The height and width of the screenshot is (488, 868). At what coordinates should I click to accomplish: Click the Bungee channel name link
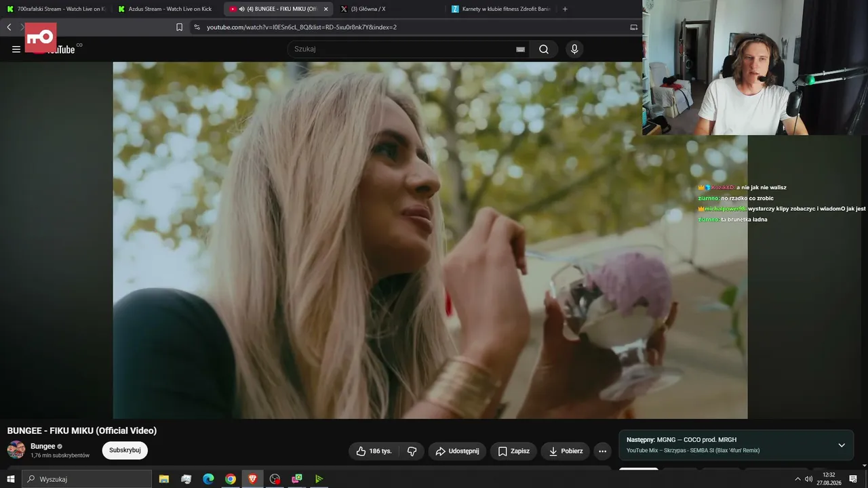point(43,447)
